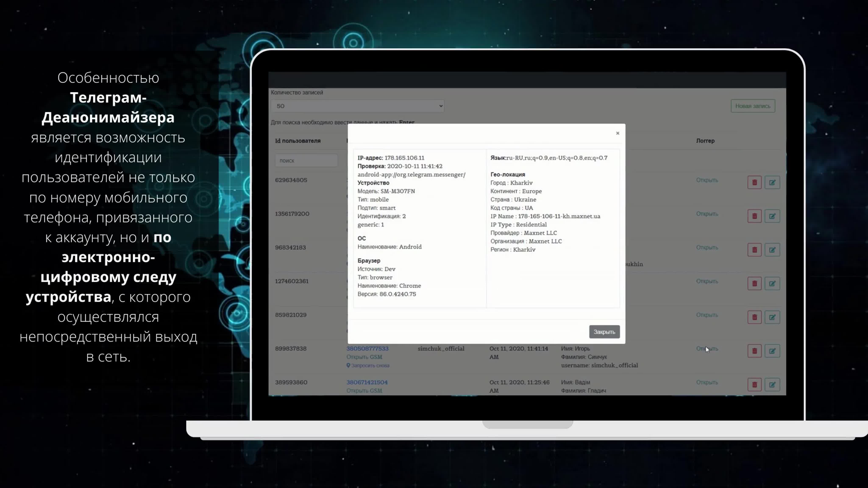Viewport: 868px width, 488px height.
Task: Click the Город : Kharkiv line
Action: click(x=511, y=183)
